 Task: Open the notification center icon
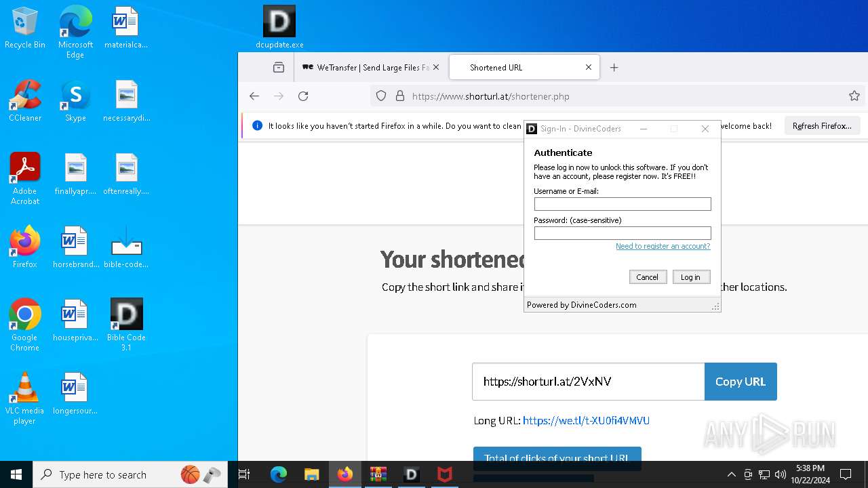pos(846,474)
